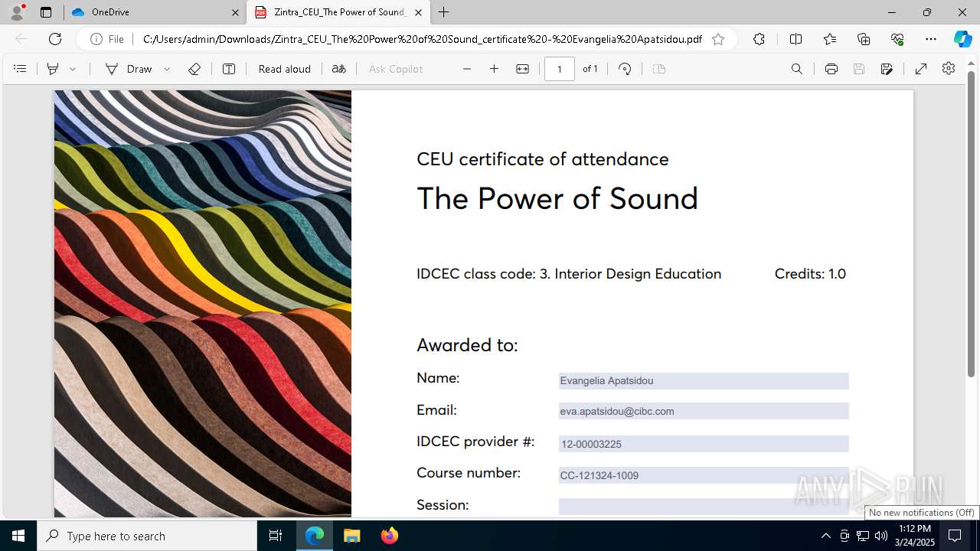Image resolution: width=980 pixels, height=551 pixels.
Task: Open the Translate tool
Action: click(x=339, y=69)
